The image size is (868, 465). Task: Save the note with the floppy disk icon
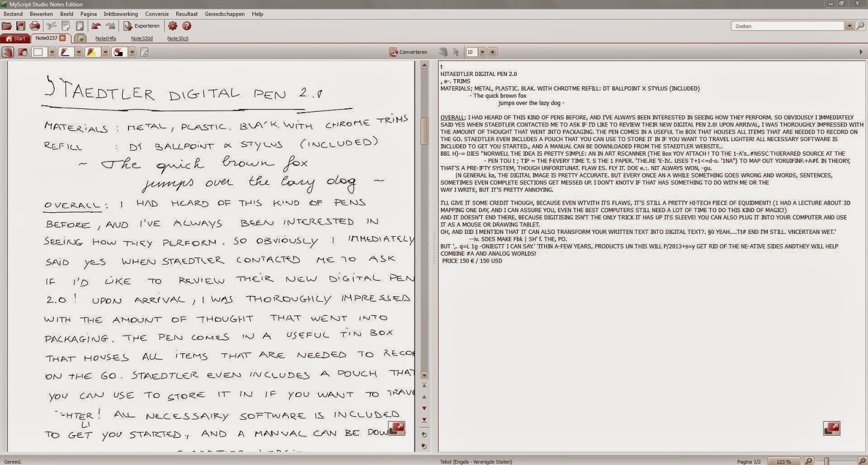pos(21,26)
